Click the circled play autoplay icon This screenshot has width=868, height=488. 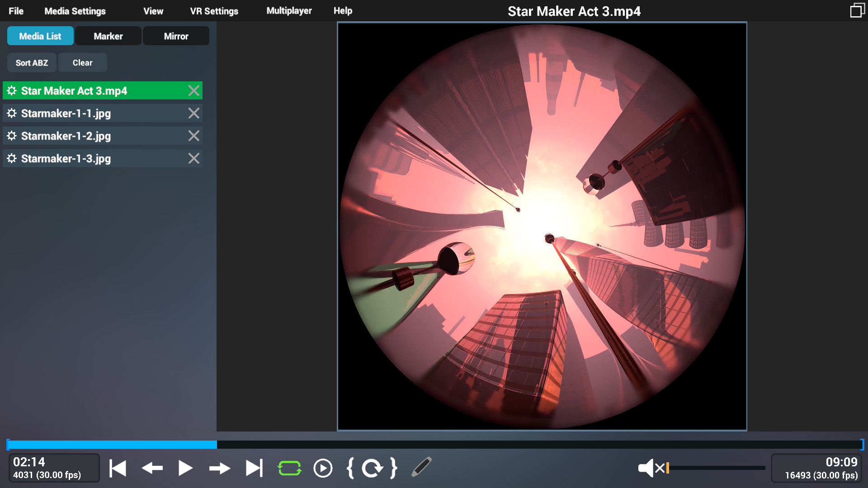coord(322,468)
